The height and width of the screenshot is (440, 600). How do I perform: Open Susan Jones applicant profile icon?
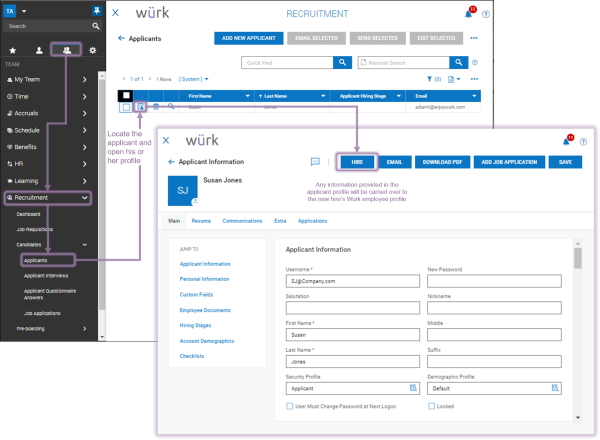[x=141, y=107]
